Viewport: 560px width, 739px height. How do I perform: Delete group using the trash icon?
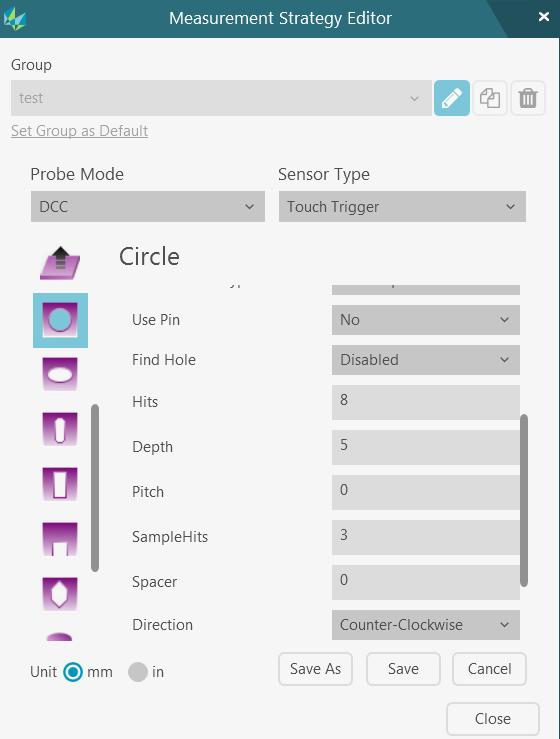pos(528,98)
